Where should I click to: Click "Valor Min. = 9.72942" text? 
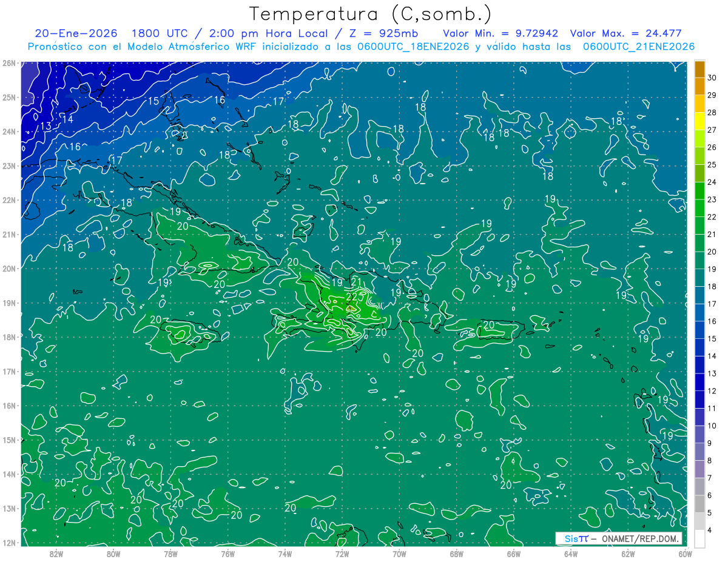coord(500,33)
